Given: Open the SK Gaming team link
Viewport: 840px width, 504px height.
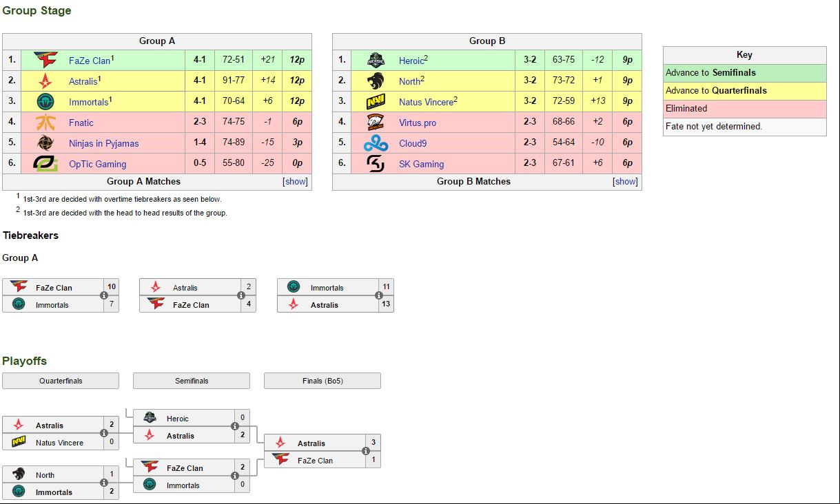Looking at the screenshot, I should (x=422, y=164).
